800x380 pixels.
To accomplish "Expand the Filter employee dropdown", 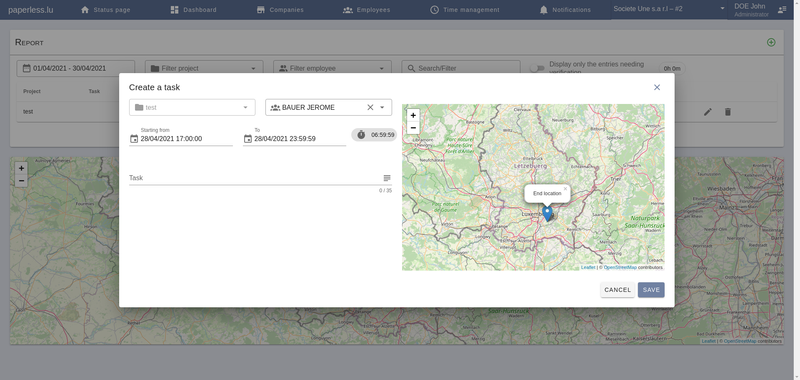I will click(x=332, y=68).
